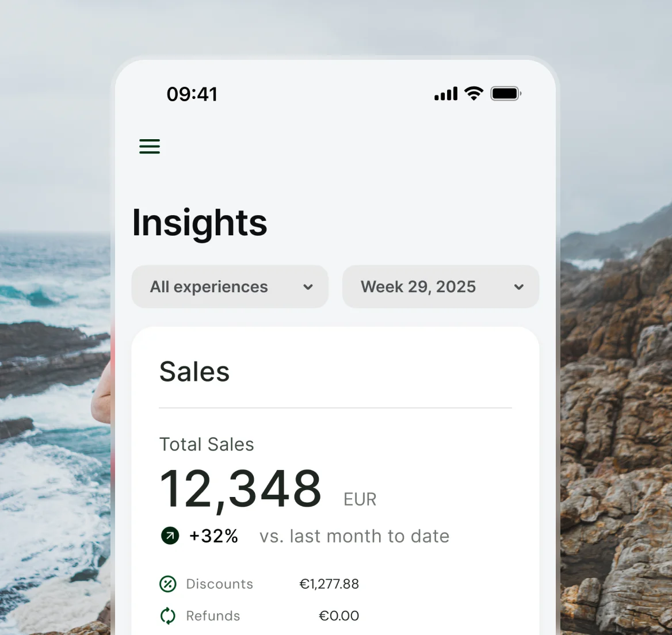The height and width of the screenshot is (635, 672).
Task: Click the chevron next to Week 29, 2025
Action: 518,286
